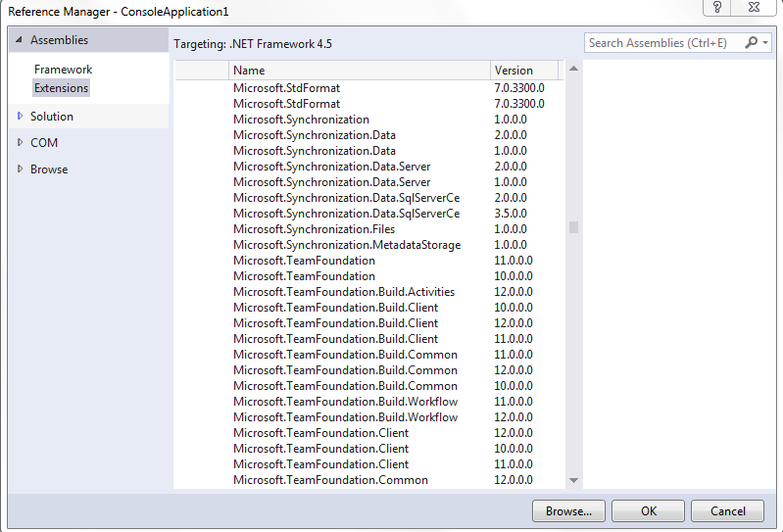Click the scrollbar down arrow
The image size is (783, 532).
pos(573,480)
